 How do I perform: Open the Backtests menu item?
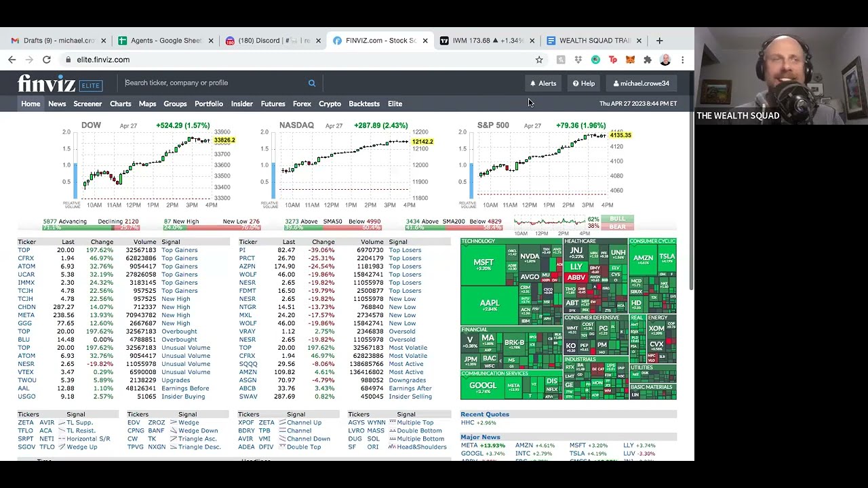[x=364, y=104]
